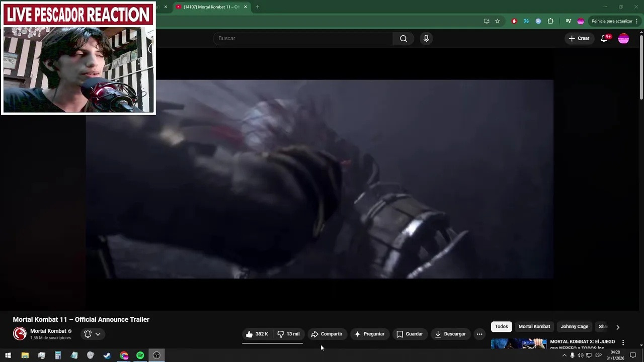Click the Mortal Kombat 11 video player
This screenshot has width=644, height=362.
point(319,179)
